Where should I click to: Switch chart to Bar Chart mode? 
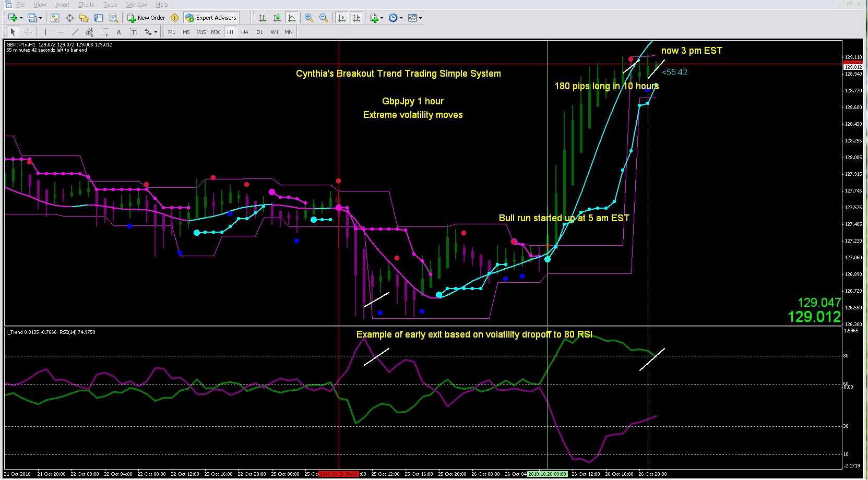pyautogui.click(x=263, y=18)
